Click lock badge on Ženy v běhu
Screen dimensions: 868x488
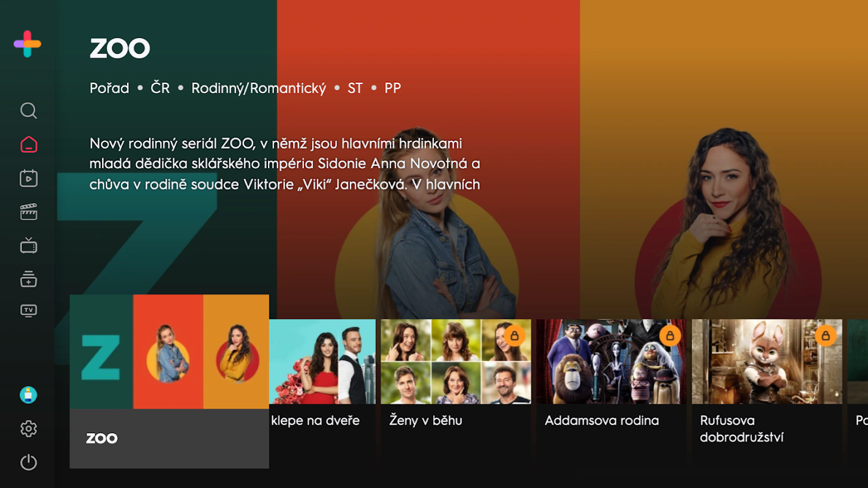tap(515, 335)
